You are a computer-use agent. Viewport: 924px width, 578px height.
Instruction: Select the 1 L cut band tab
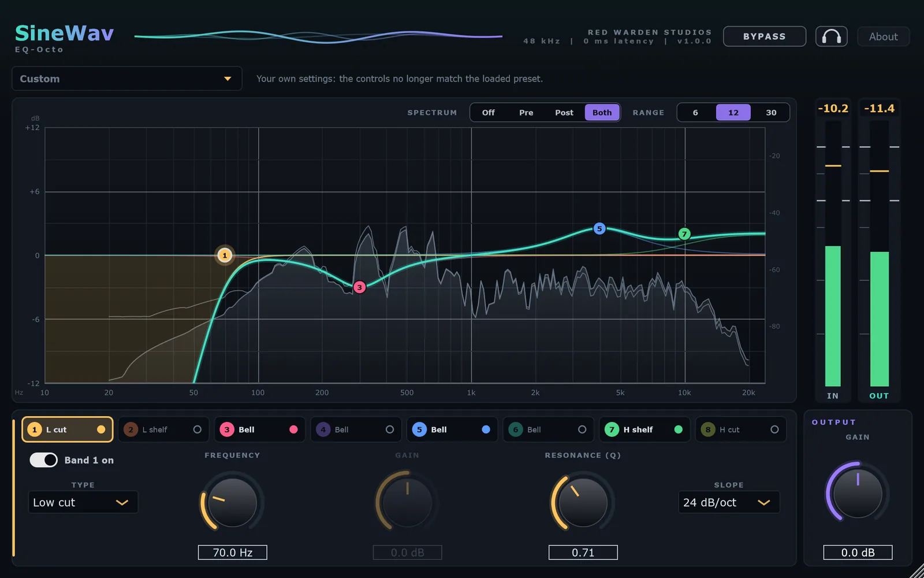point(68,429)
